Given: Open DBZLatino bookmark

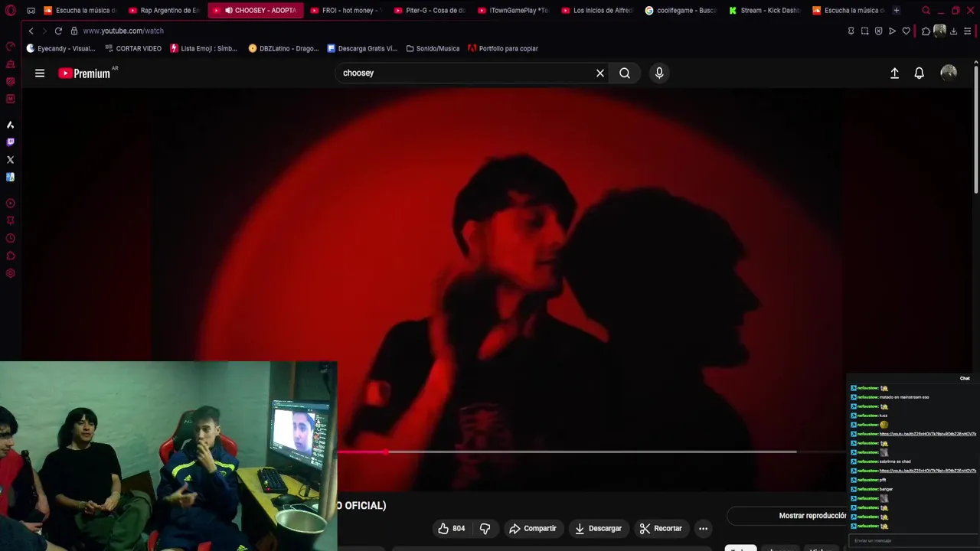Looking at the screenshot, I should click(x=283, y=48).
